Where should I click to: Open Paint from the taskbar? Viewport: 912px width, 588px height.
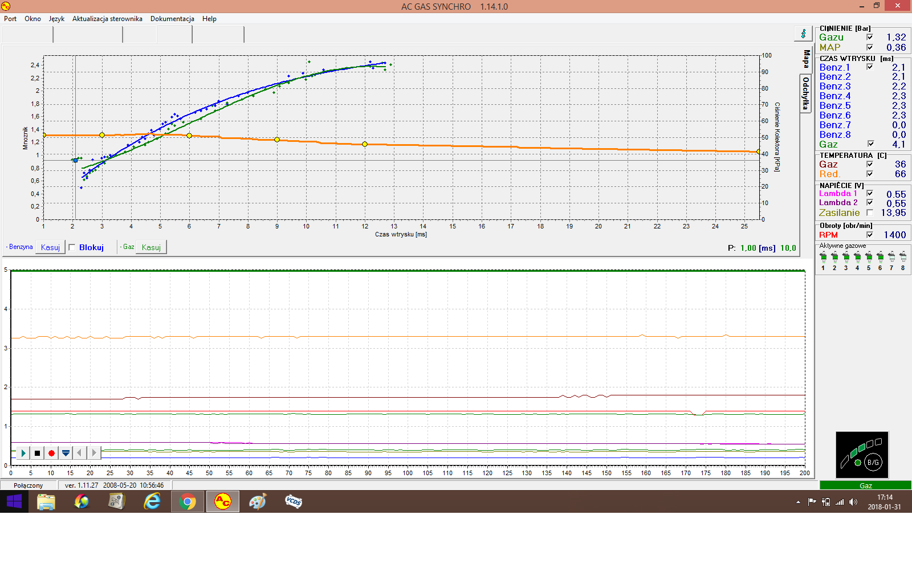pyautogui.click(x=258, y=501)
